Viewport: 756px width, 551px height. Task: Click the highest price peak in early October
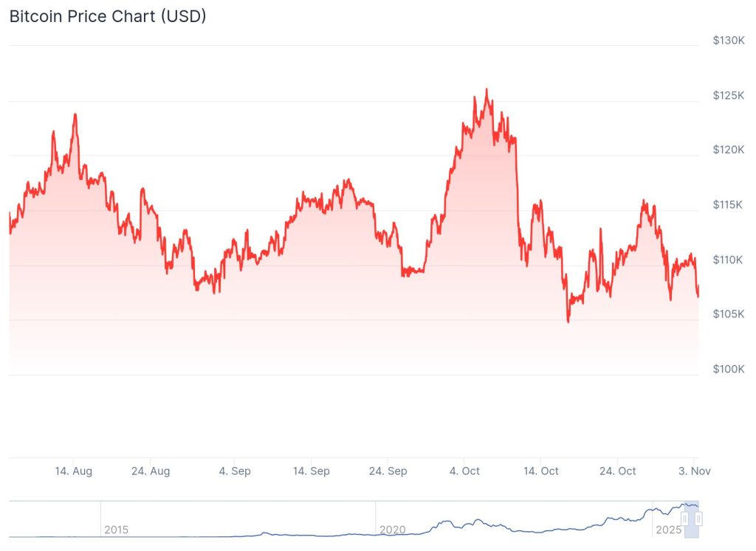coord(486,90)
